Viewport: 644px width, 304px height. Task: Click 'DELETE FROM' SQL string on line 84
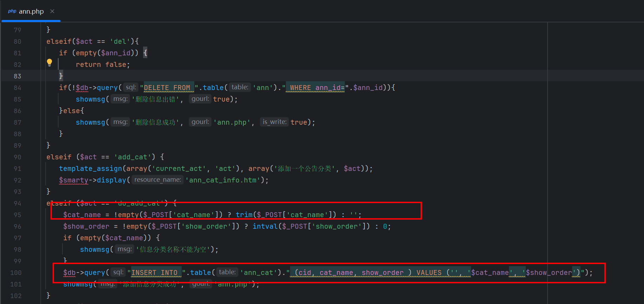click(167, 88)
